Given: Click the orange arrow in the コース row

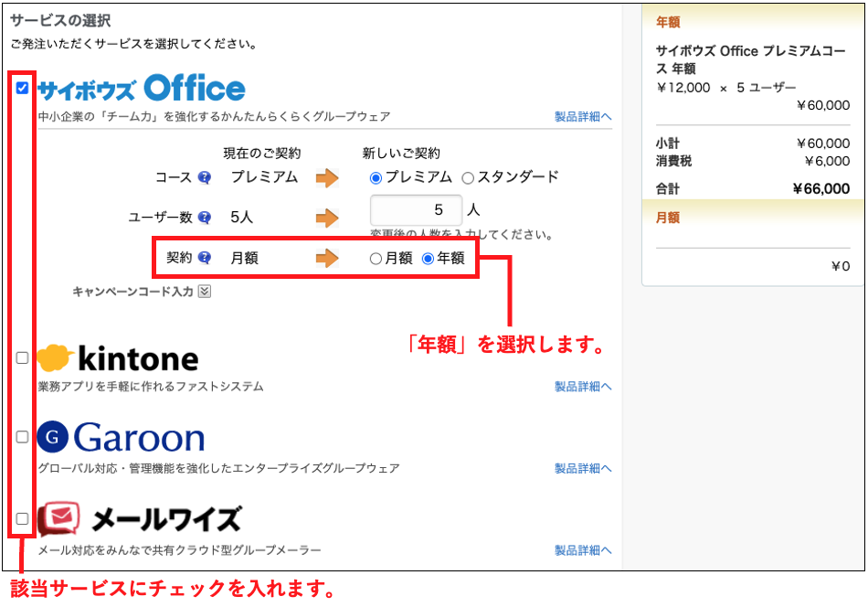Looking at the screenshot, I should pyautogui.click(x=327, y=177).
